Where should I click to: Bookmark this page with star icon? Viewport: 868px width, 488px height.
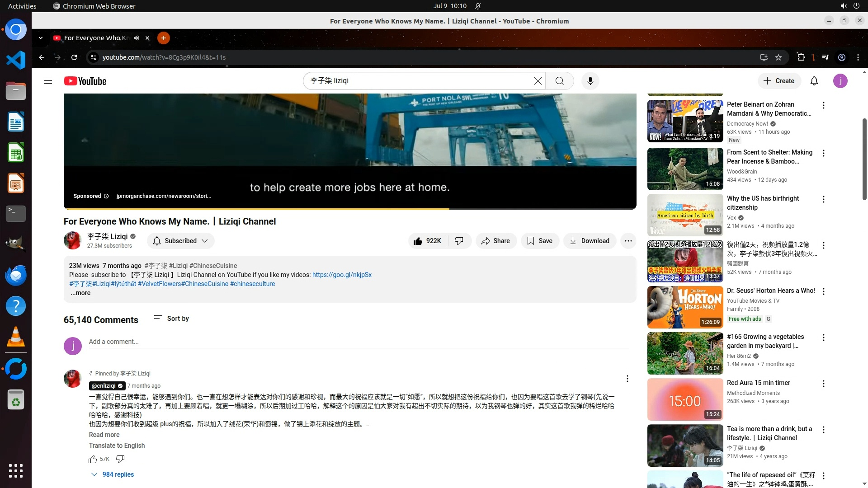coord(778,57)
